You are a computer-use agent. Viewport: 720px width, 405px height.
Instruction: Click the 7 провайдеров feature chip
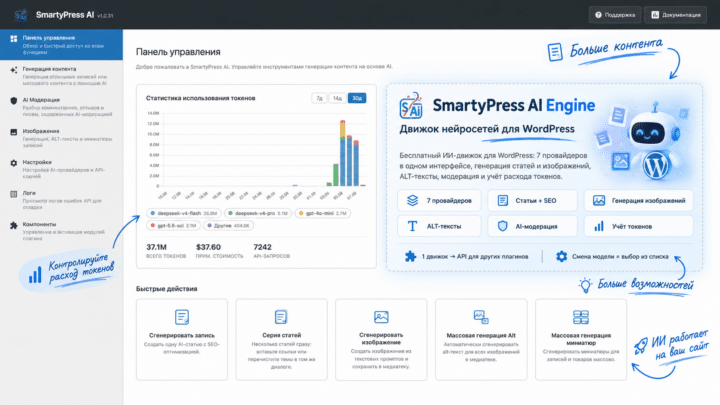coord(439,201)
